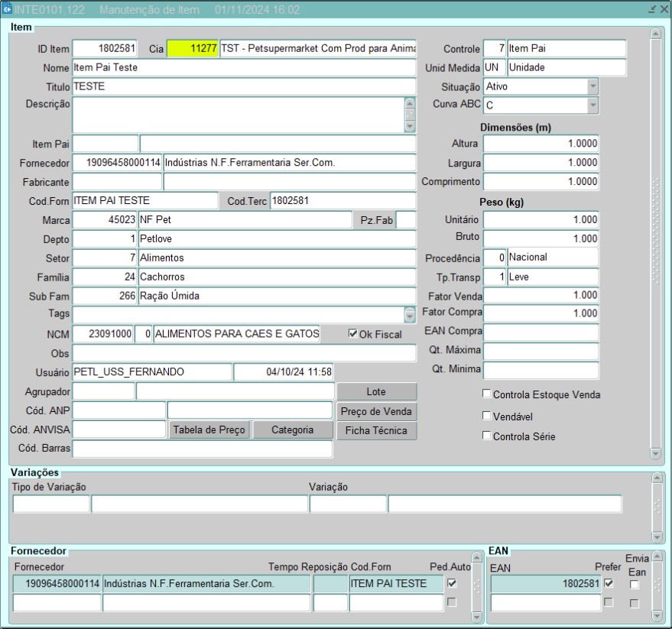The height and width of the screenshot is (629, 672).
Task: Click the form window icon in title bar
Action: tap(8, 10)
